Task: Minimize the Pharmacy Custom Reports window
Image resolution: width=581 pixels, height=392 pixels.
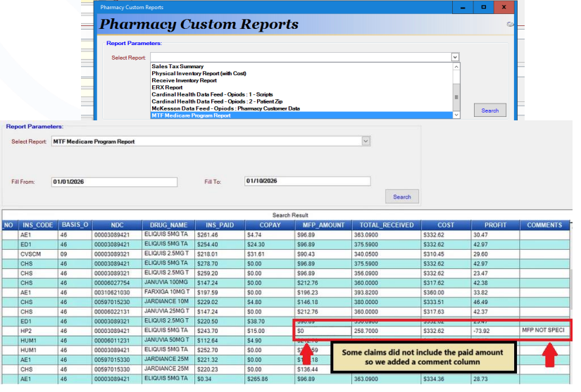Action: coord(462,8)
